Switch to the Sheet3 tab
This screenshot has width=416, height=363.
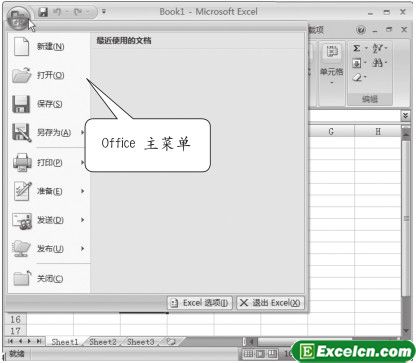pos(140,342)
